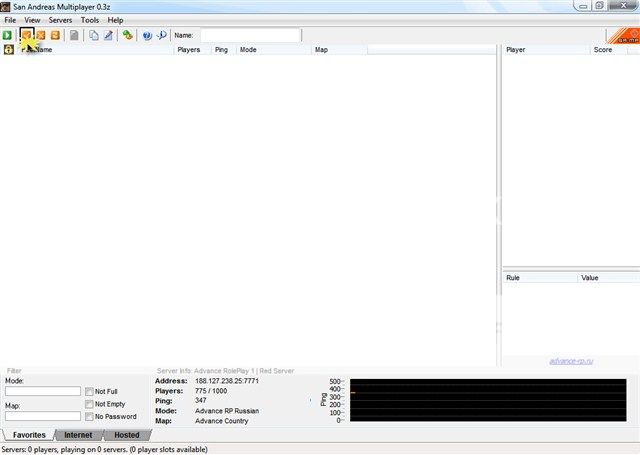Check the No Password filter checkbox
Viewport: 640px width, 455px height.
(x=90, y=416)
